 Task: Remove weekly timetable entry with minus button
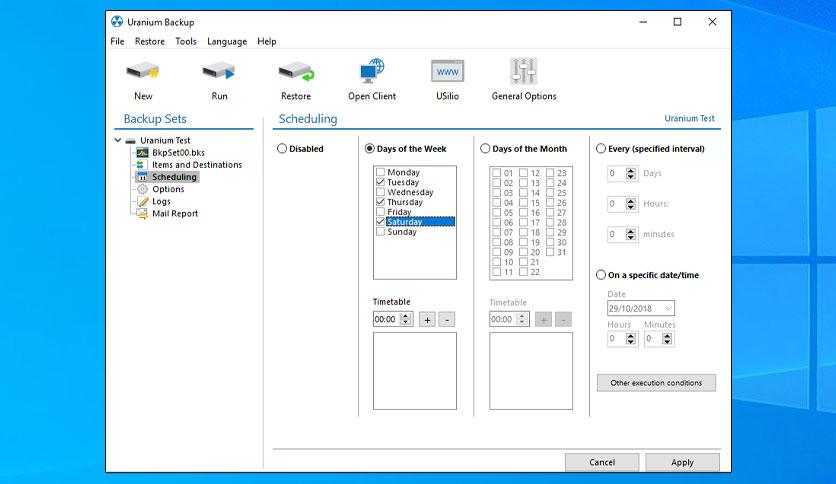coord(447,319)
